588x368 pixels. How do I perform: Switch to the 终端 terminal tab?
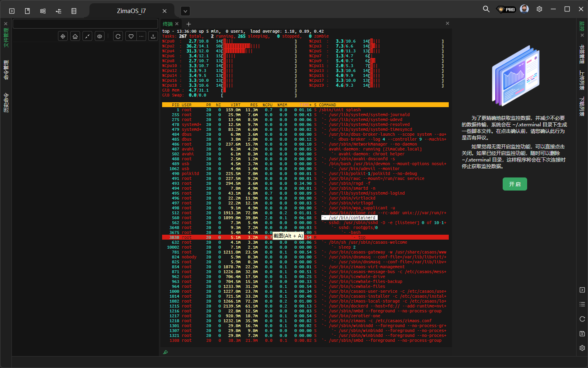[x=168, y=24]
